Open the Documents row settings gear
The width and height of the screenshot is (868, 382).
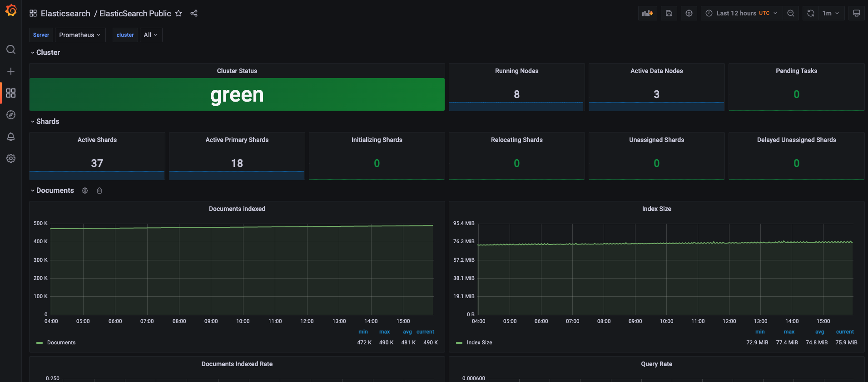85,191
